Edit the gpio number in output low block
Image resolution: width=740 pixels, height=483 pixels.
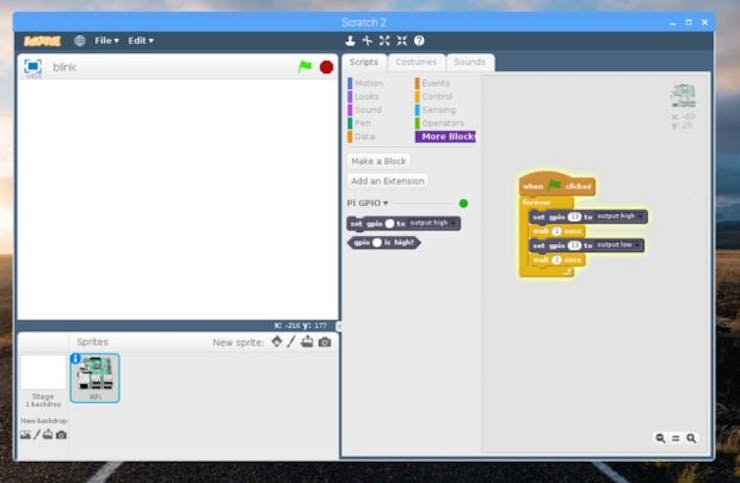click(574, 246)
